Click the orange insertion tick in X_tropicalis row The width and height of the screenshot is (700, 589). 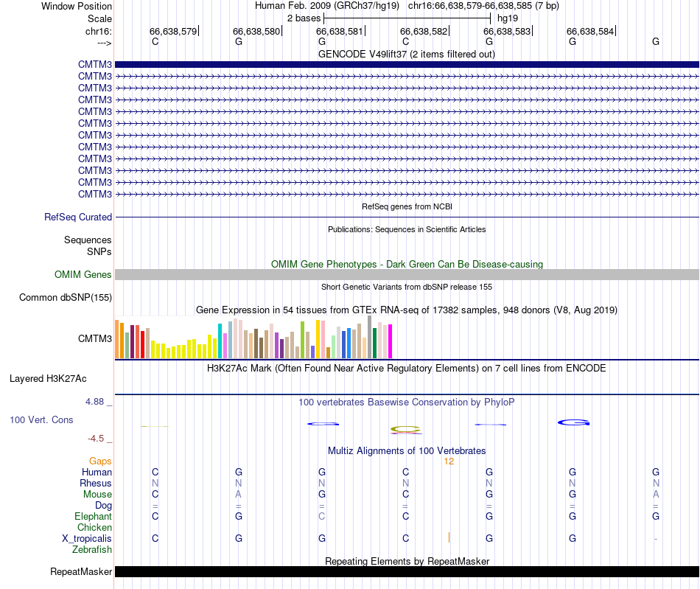449,537
